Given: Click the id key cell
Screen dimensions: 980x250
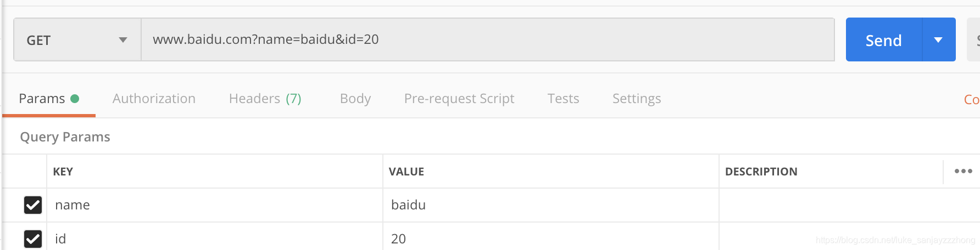Looking at the screenshot, I should point(214,238).
